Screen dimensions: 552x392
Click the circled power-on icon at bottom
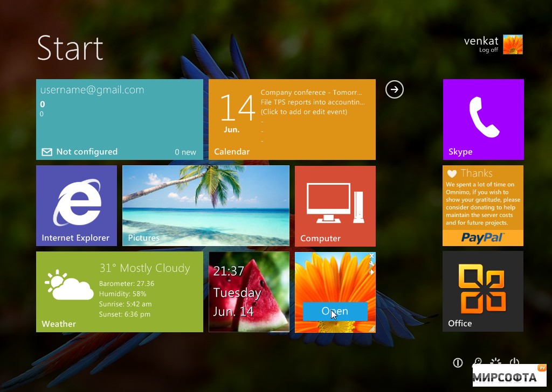458,362
